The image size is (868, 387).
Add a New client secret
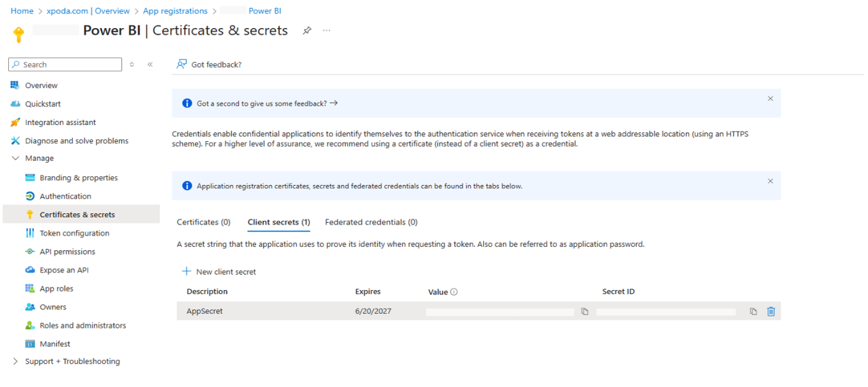point(218,272)
